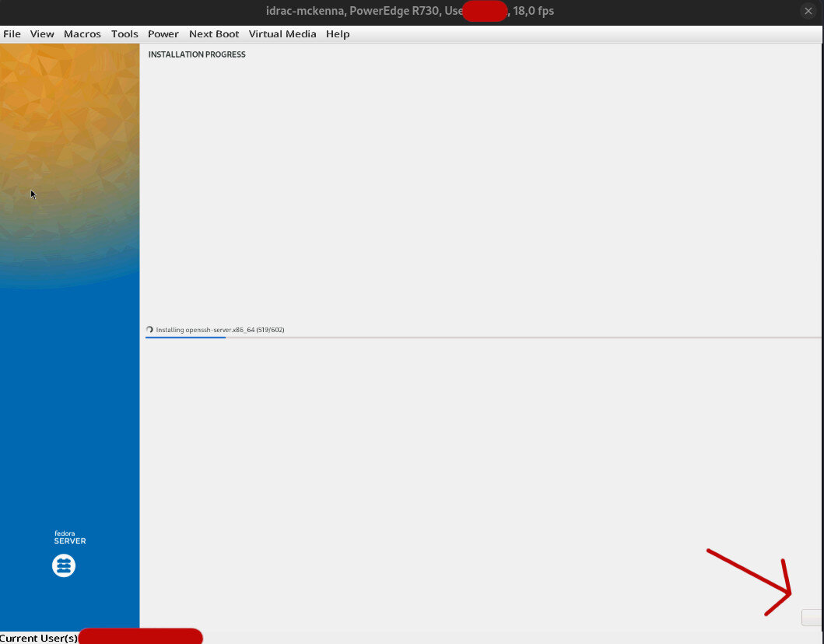Open the Virtual Media menu

coord(282,34)
